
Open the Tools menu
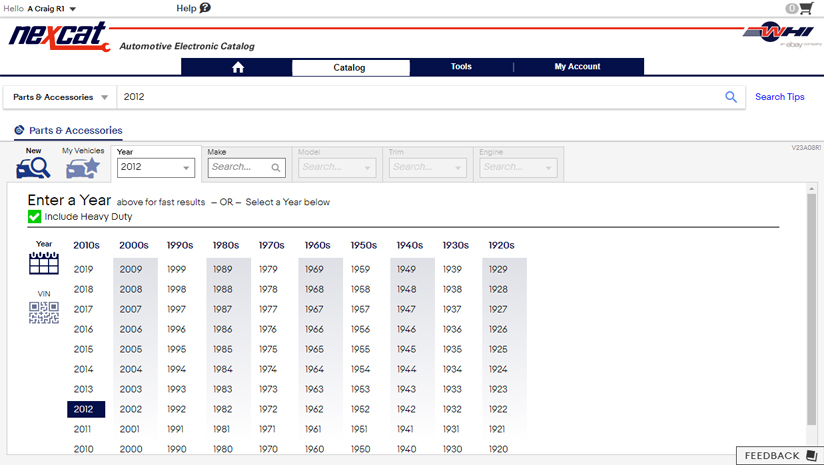pos(461,67)
